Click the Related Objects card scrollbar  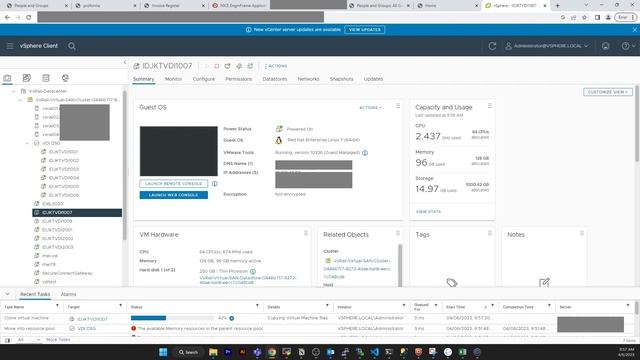400,264
